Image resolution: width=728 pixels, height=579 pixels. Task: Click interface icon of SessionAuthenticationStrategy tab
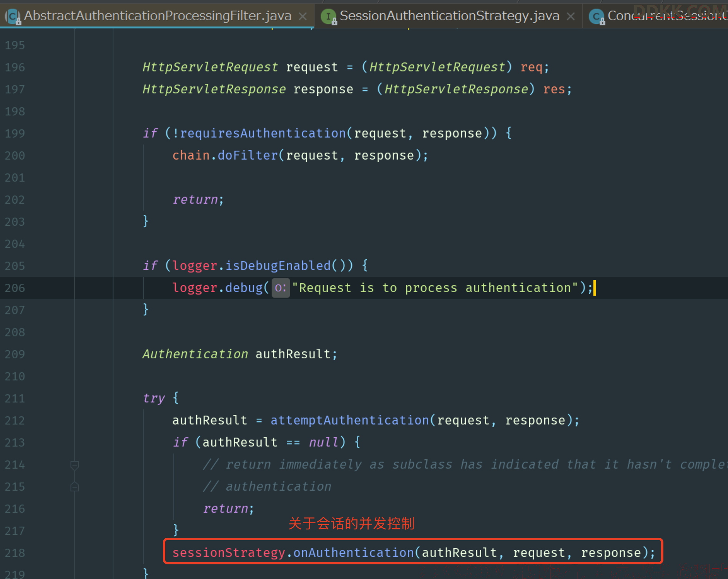pos(329,17)
